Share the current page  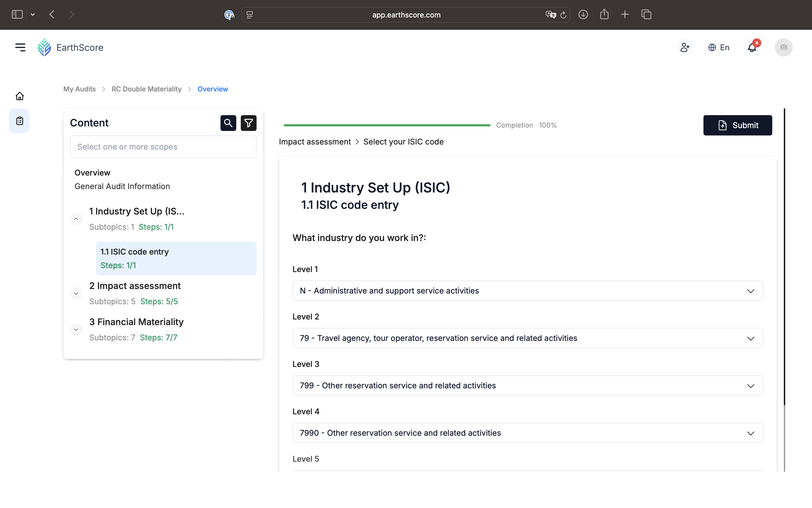point(604,14)
